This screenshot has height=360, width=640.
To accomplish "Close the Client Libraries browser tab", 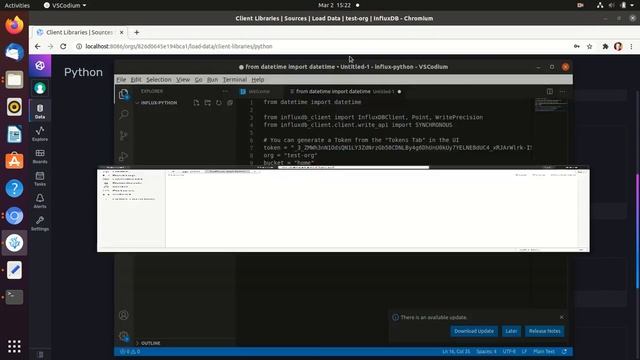I will click(122, 32).
